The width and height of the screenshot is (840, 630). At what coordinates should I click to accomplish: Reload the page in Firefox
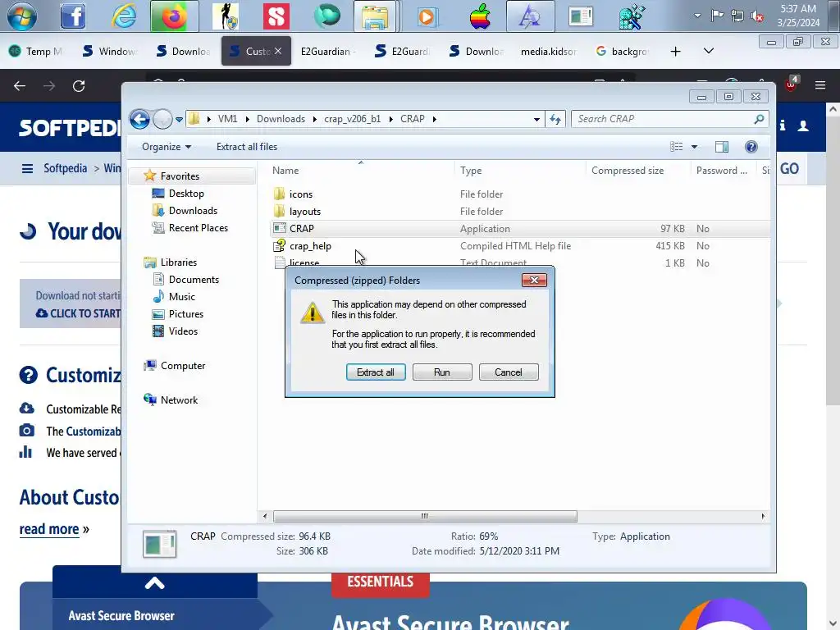79,85
